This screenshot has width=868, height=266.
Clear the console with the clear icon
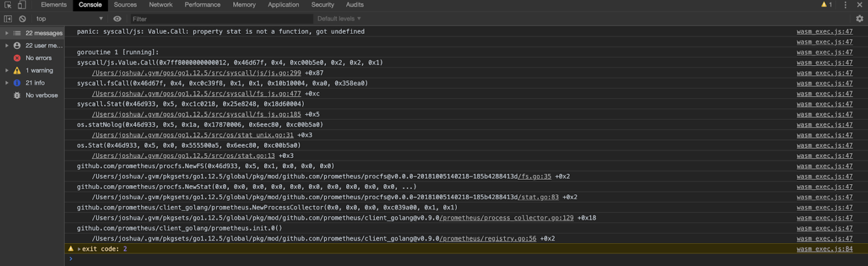point(22,19)
